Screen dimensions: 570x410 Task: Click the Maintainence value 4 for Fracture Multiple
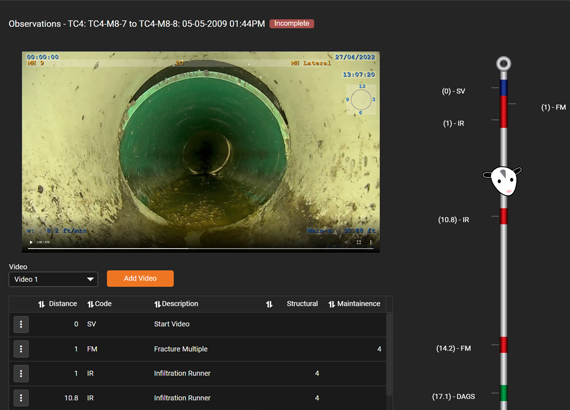point(379,349)
